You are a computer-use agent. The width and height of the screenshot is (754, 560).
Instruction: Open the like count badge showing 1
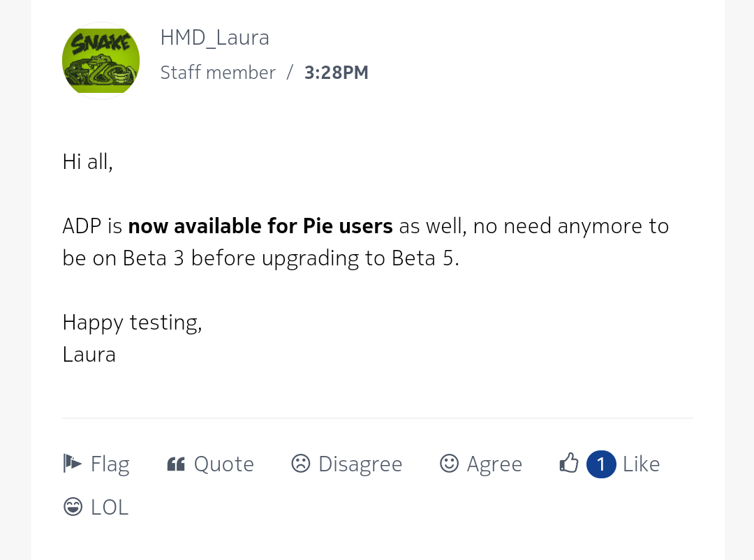(x=601, y=464)
